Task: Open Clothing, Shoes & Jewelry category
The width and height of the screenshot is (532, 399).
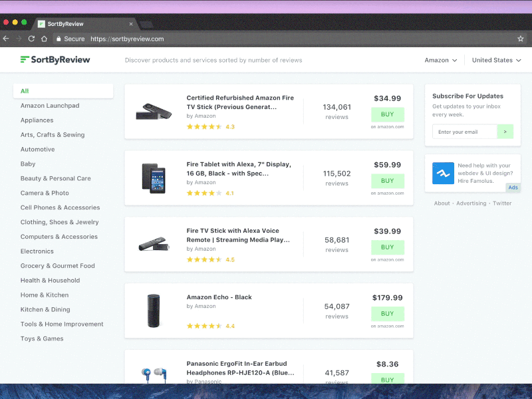Action: pyautogui.click(x=60, y=222)
